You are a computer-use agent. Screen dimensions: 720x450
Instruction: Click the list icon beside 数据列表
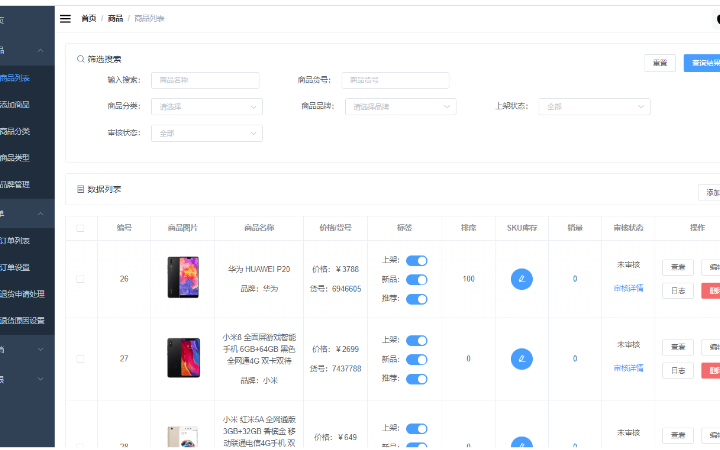[x=80, y=189]
